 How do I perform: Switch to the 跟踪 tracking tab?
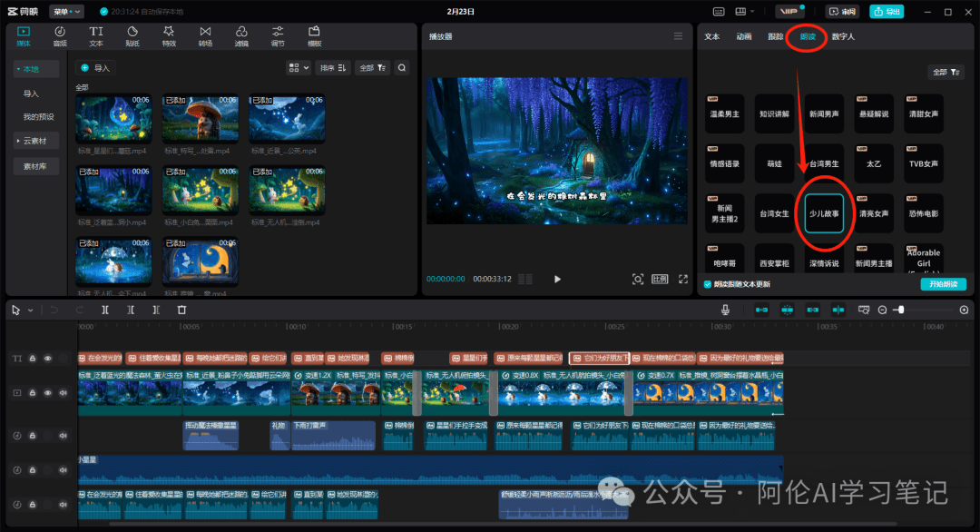(776, 36)
